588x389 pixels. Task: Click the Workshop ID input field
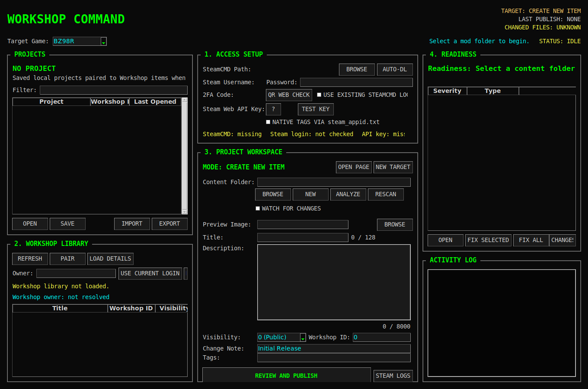(x=382, y=337)
